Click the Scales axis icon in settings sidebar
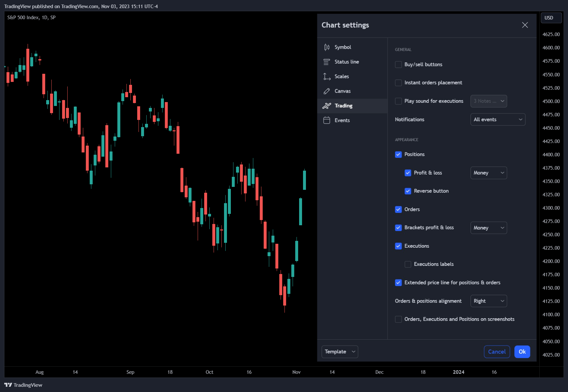 coord(327,76)
